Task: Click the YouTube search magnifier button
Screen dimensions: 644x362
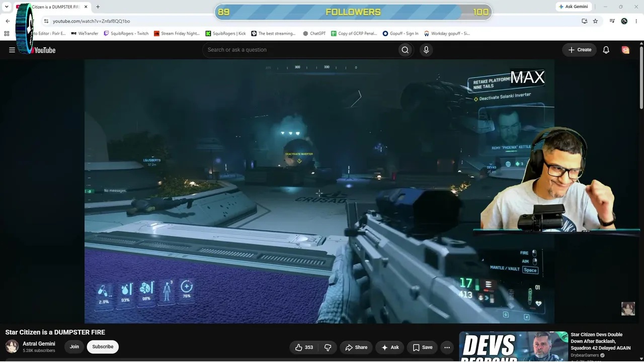Action: pyautogui.click(x=405, y=50)
